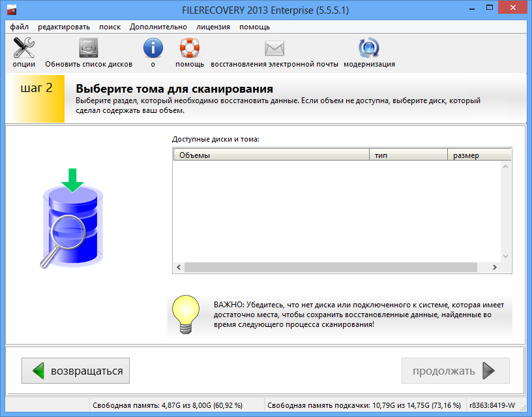Go back with the возвращаться button
532x417 pixels.
[x=76, y=371]
